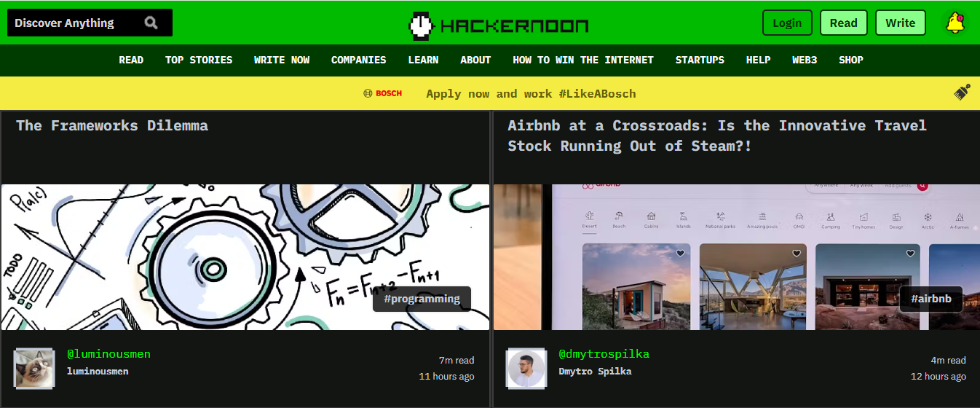The height and width of the screenshot is (408, 980).
Task: Open the READ menu item
Action: (x=131, y=60)
